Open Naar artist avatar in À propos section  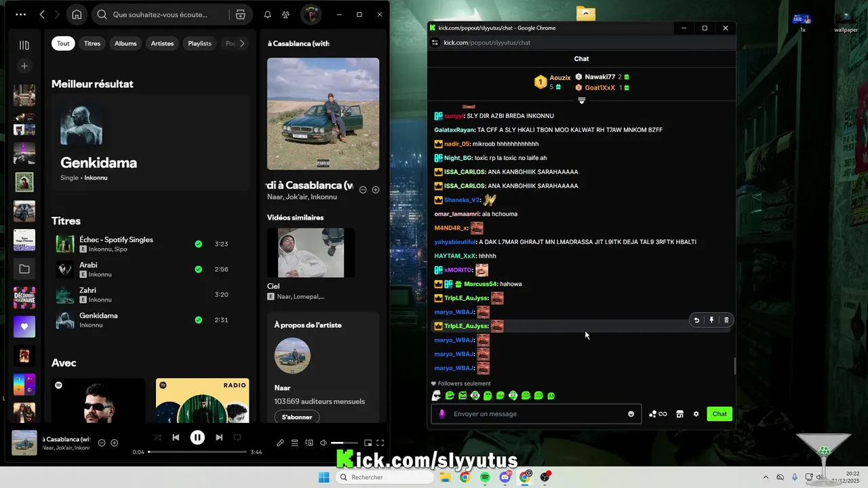(292, 356)
